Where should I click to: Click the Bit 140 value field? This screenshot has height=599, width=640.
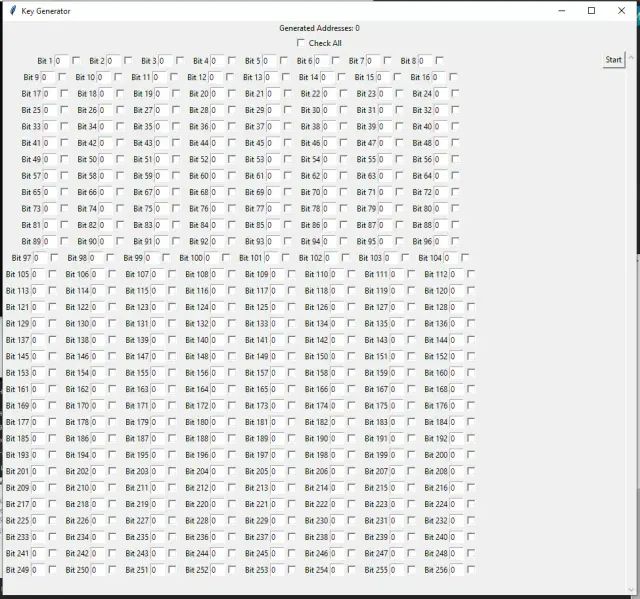pyautogui.click(x=218, y=340)
